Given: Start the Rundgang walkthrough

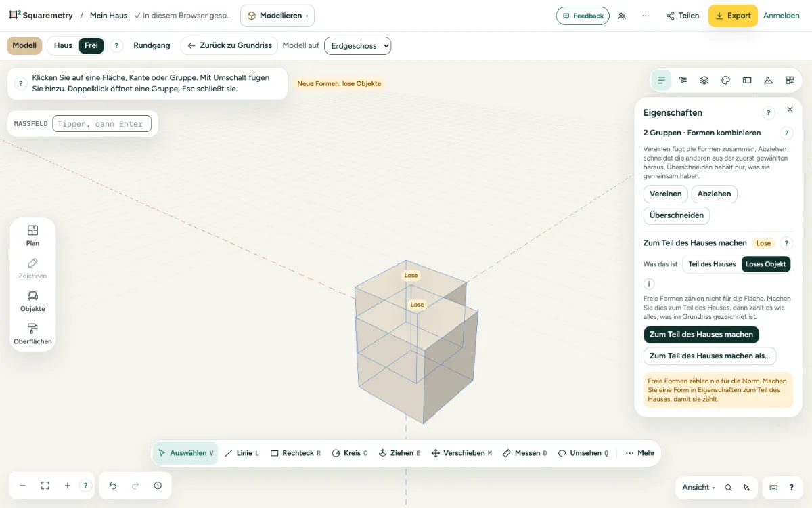Looking at the screenshot, I should pyautogui.click(x=152, y=45).
